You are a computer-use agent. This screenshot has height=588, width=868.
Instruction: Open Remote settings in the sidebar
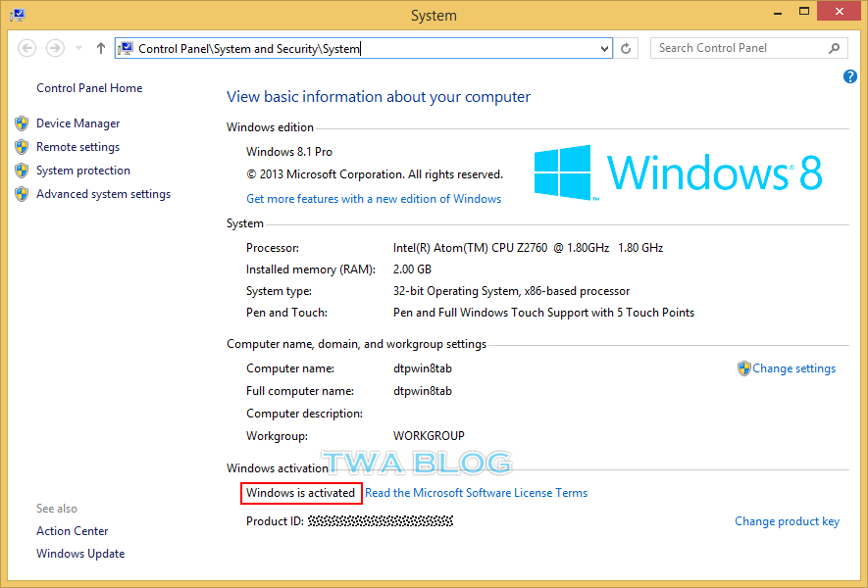(x=77, y=146)
